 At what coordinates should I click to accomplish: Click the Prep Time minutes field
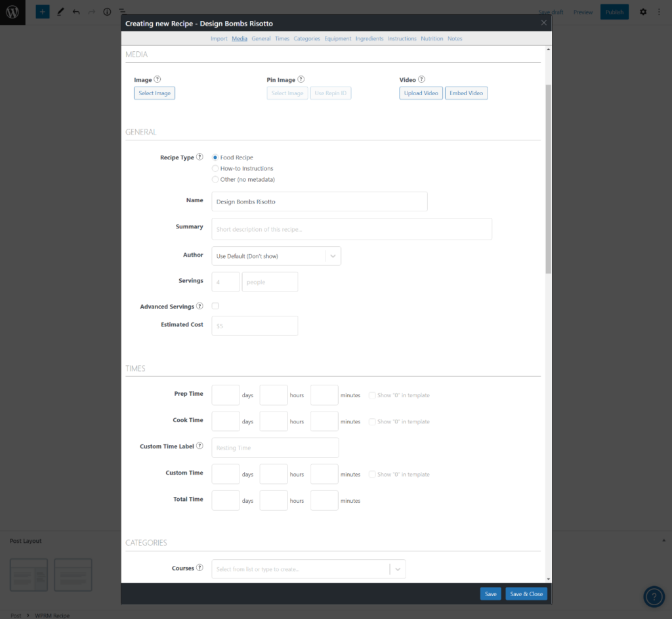click(x=324, y=395)
